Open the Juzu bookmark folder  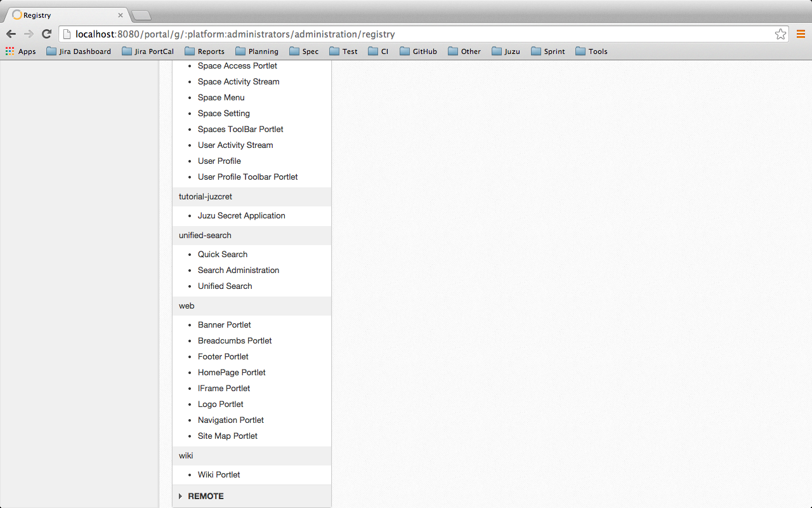click(506, 51)
